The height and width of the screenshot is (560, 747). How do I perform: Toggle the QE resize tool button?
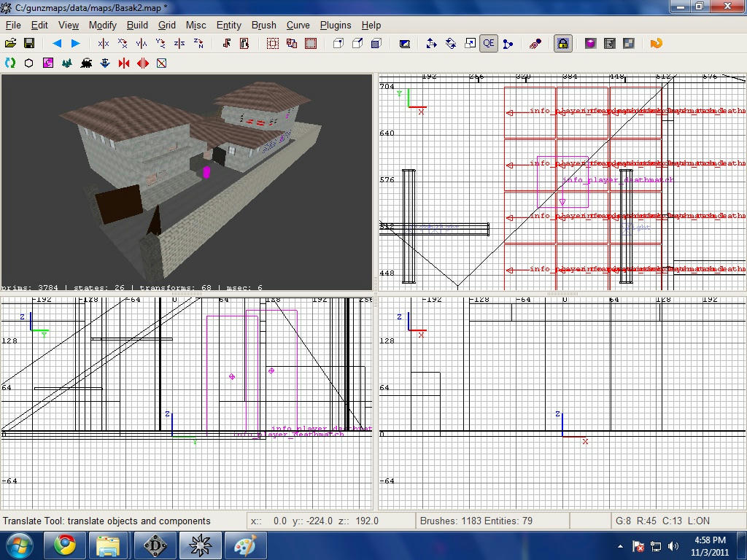pos(488,44)
